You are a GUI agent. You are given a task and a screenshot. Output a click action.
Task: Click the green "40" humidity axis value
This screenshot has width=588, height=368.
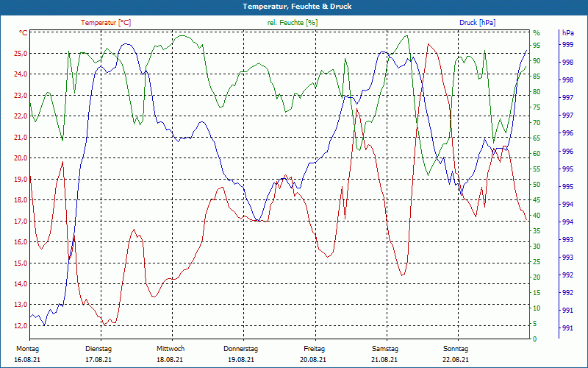(537, 215)
